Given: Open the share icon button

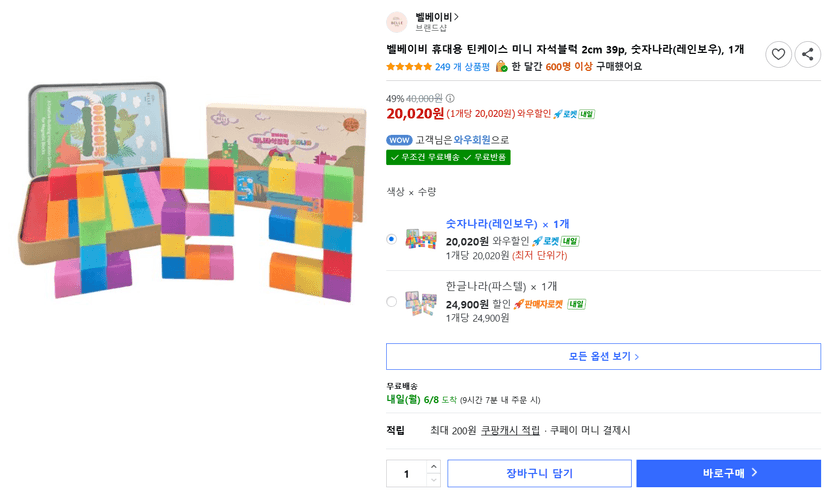Looking at the screenshot, I should (807, 54).
